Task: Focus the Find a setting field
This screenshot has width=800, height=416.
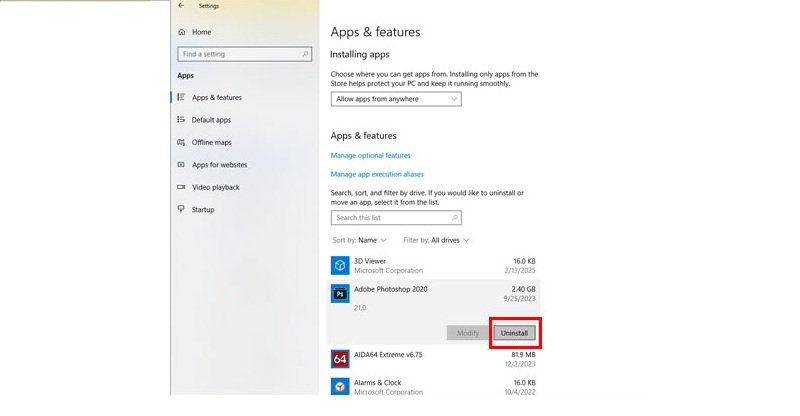Action: 244,54
